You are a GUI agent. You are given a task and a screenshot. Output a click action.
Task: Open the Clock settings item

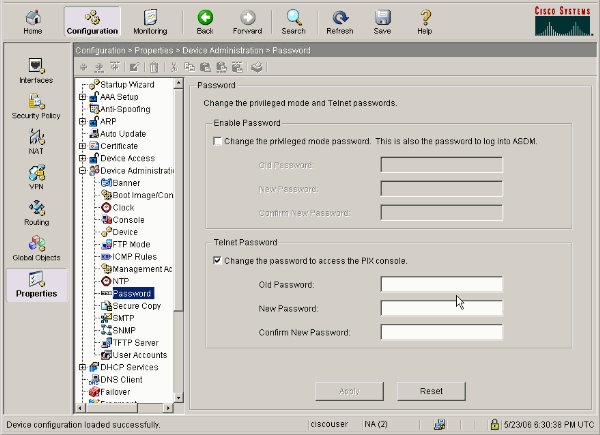click(x=123, y=208)
